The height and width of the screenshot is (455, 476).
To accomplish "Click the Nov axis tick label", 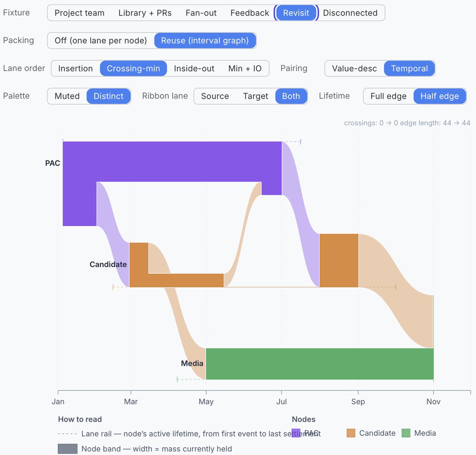I will 434,401.
